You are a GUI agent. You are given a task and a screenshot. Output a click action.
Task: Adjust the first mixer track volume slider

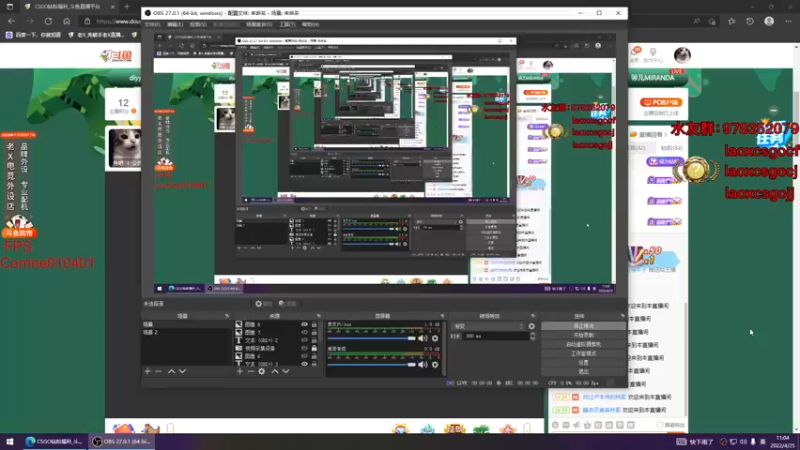coord(371,338)
